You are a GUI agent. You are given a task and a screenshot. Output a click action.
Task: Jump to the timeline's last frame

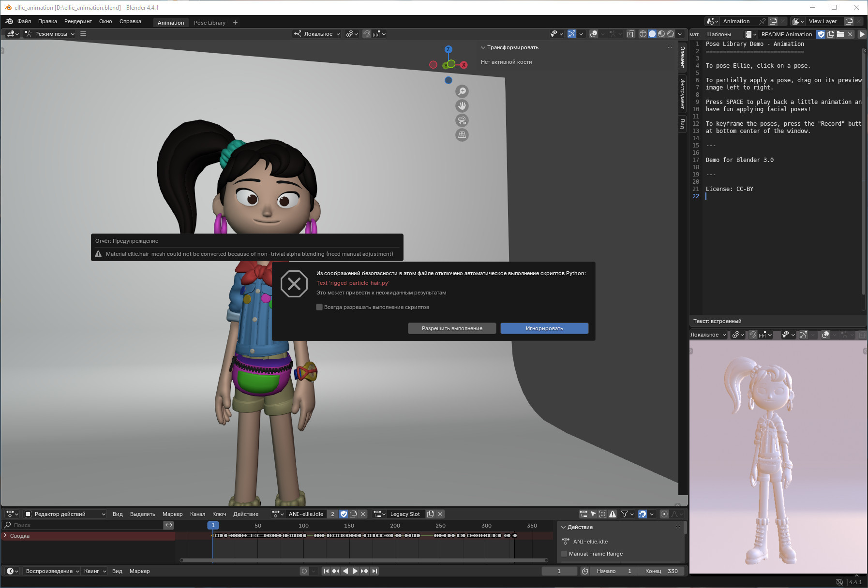click(374, 571)
